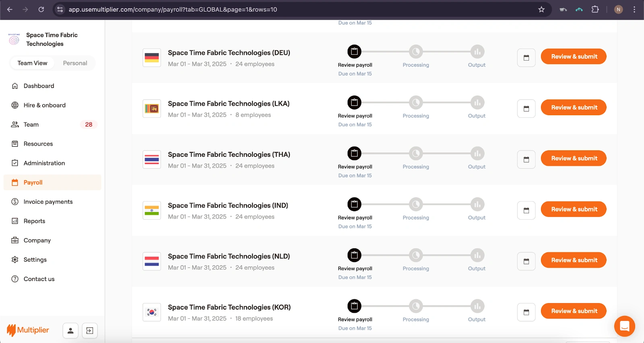Click the South Korea flag icon
The image size is (644, 343).
coord(152,312)
